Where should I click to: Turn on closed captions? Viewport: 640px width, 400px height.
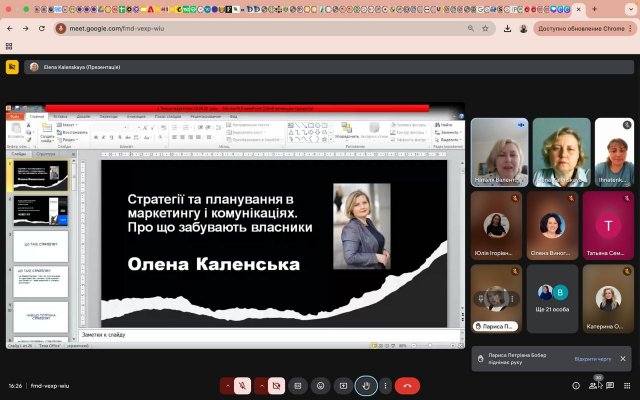(298, 385)
